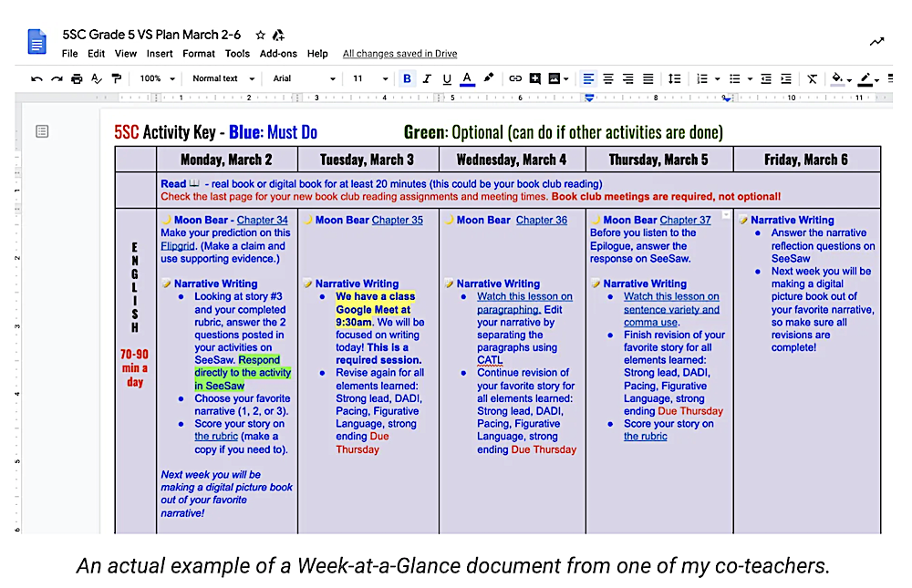The height and width of the screenshot is (588, 912).
Task: Open the View menu
Action: click(126, 54)
